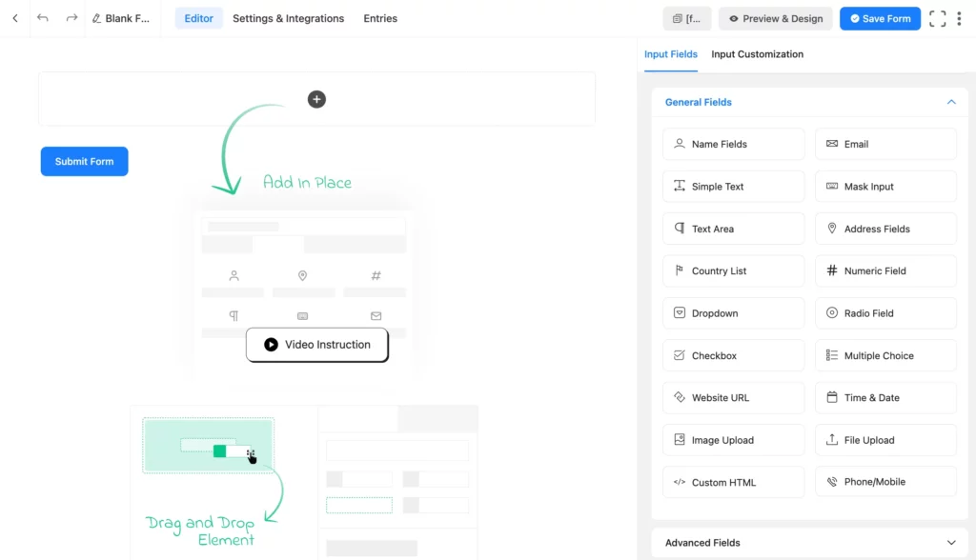976x560 pixels.
Task: Edit the Blank Form title
Action: (121, 18)
